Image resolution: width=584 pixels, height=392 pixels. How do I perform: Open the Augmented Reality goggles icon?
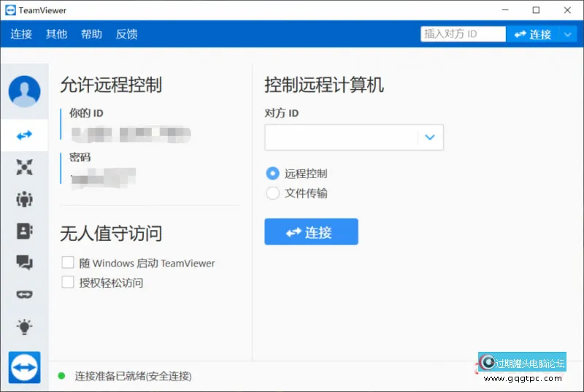pyautogui.click(x=25, y=294)
